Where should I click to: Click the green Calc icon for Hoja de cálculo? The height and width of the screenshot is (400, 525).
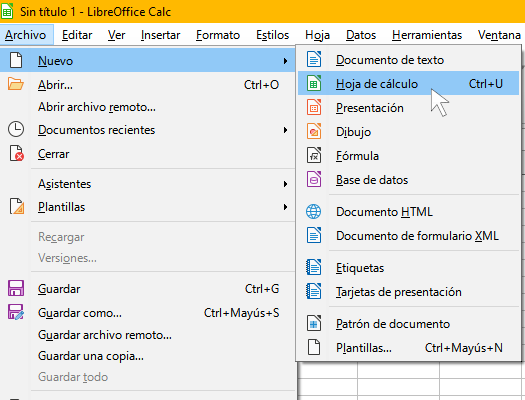tap(314, 83)
